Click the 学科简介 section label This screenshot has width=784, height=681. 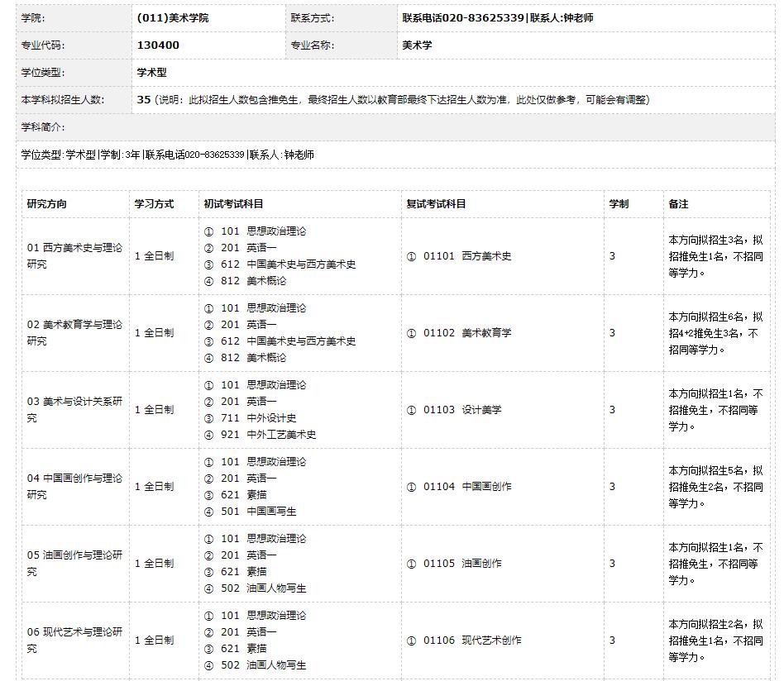click(x=43, y=127)
